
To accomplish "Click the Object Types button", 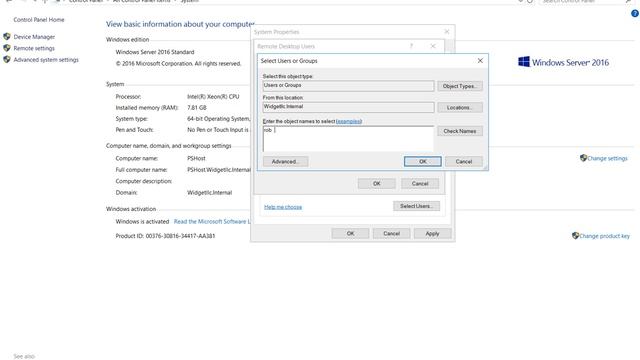I will [x=460, y=86].
